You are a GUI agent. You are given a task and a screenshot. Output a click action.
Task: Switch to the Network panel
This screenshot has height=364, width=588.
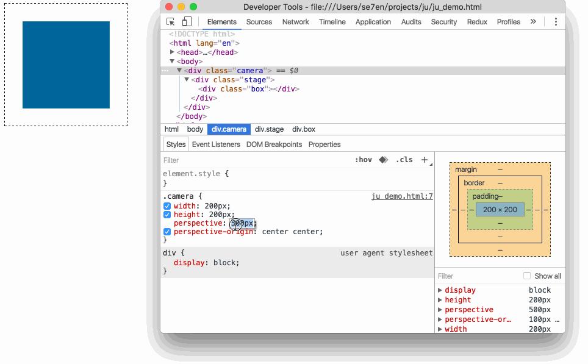coord(295,21)
